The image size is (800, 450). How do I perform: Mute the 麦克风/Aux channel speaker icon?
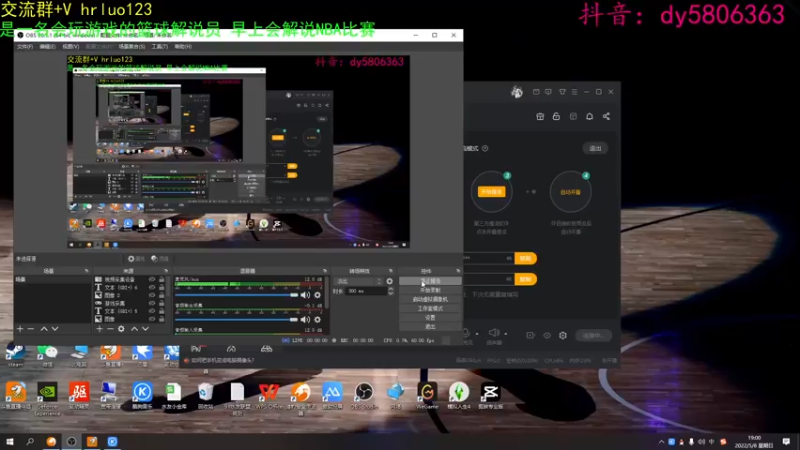(305, 295)
